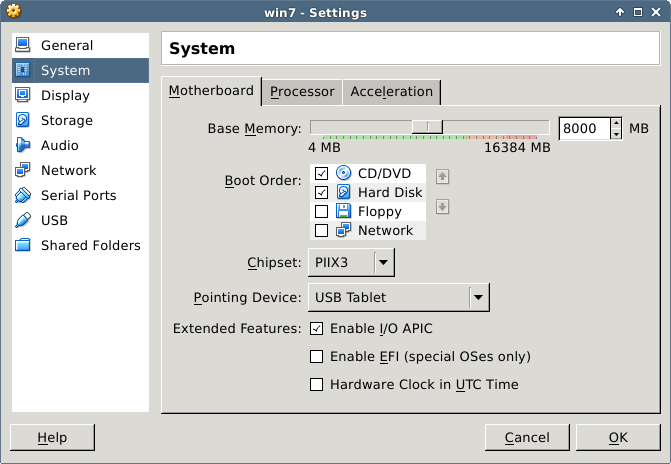
Task: Move boot item up with arrow
Action: pos(443,177)
